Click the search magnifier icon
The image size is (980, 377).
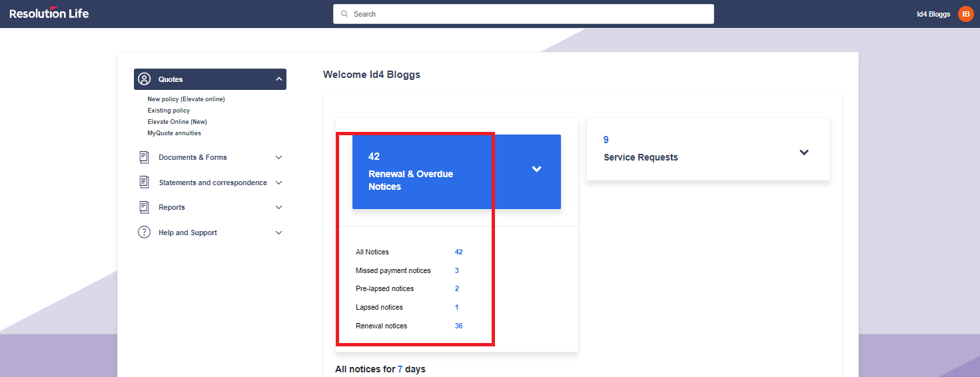click(344, 14)
